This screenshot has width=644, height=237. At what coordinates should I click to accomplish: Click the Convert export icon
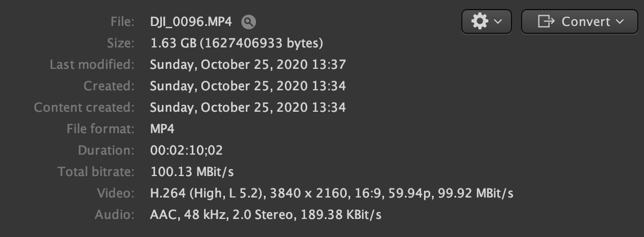pyautogui.click(x=546, y=21)
